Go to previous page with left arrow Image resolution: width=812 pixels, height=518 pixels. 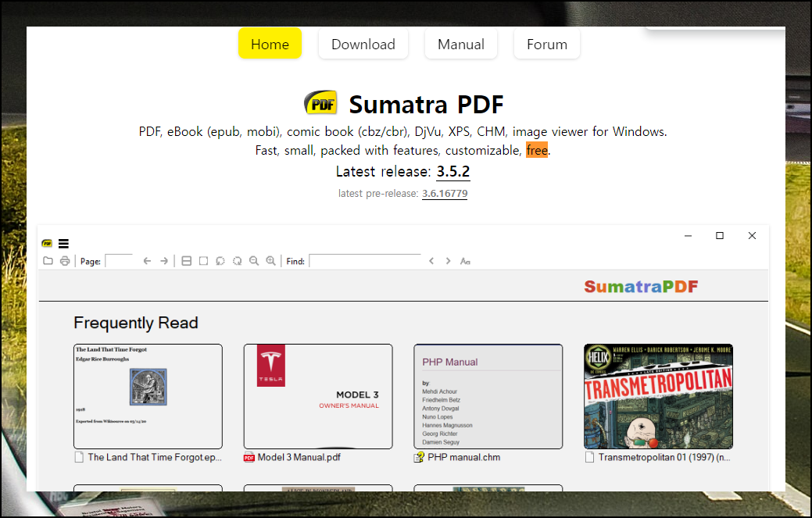(x=147, y=261)
